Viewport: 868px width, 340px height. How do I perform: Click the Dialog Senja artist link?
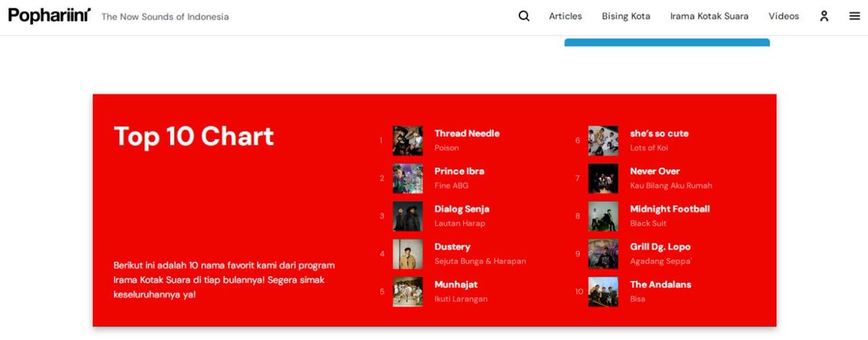pyautogui.click(x=461, y=208)
